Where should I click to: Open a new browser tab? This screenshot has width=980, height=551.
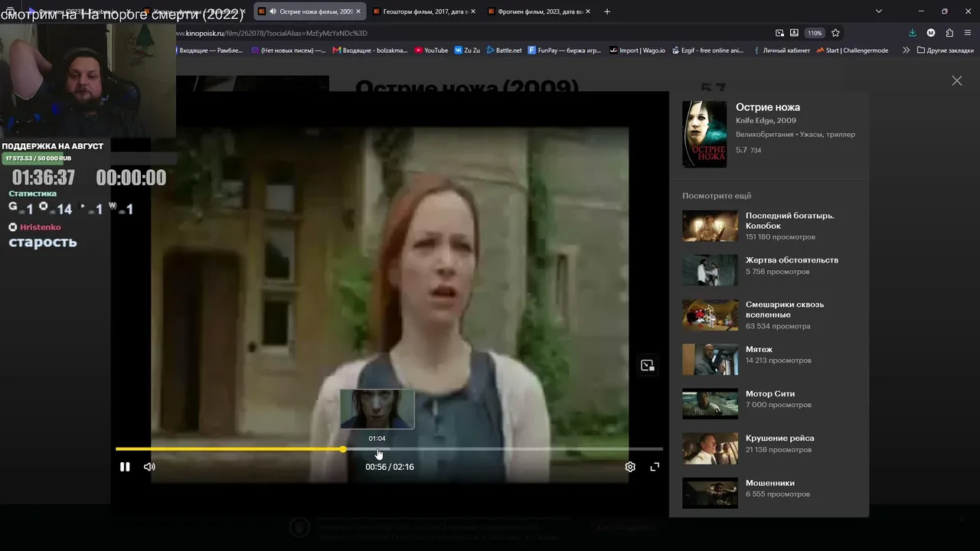[607, 11]
